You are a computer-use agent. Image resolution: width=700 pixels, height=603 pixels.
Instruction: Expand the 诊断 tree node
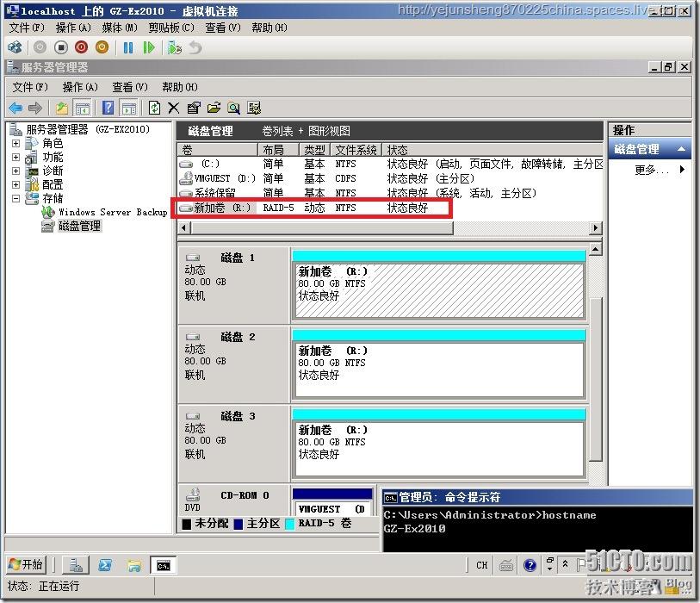pyautogui.click(x=15, y=171)
